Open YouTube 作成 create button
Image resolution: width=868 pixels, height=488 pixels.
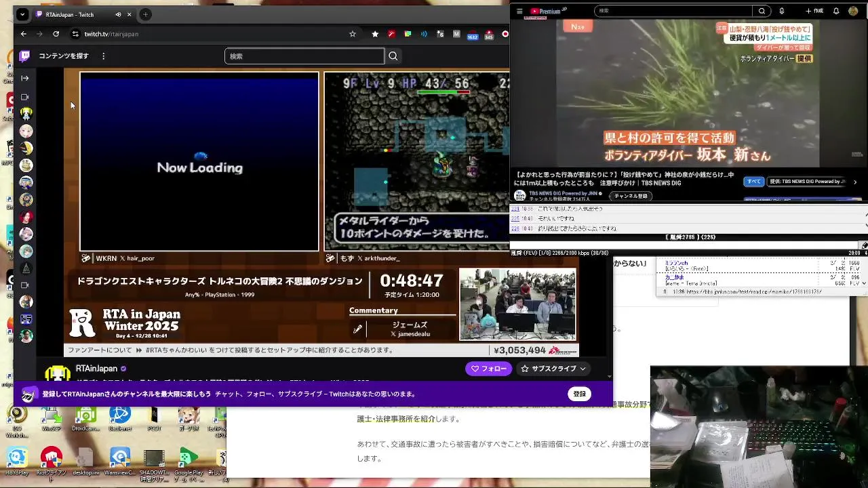tap(814, 11)
